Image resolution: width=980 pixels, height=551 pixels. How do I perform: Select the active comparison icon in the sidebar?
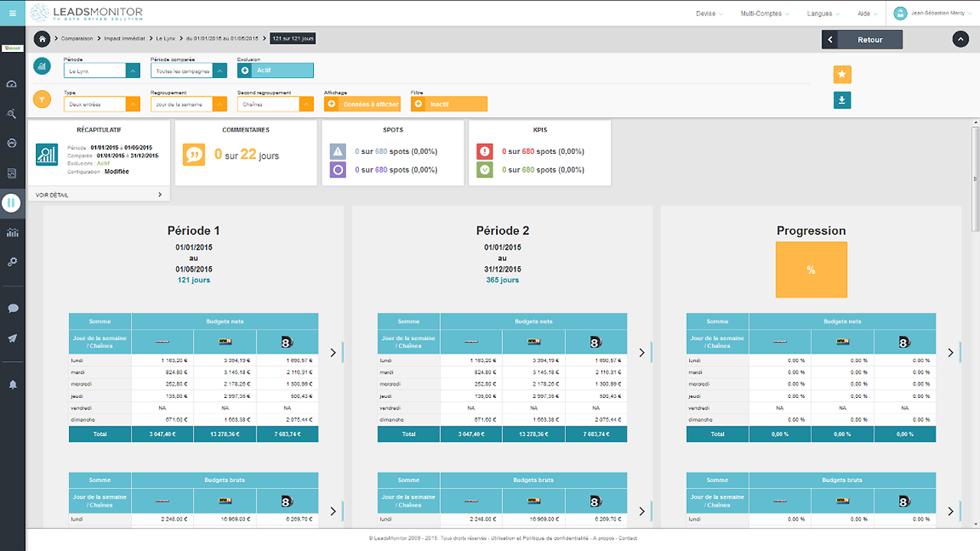click(11, 203)
